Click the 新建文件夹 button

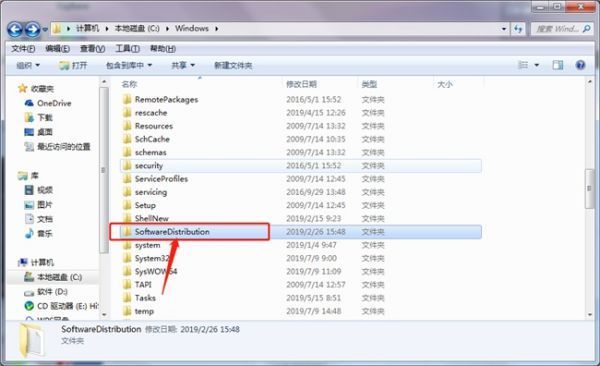pos(233,65)
